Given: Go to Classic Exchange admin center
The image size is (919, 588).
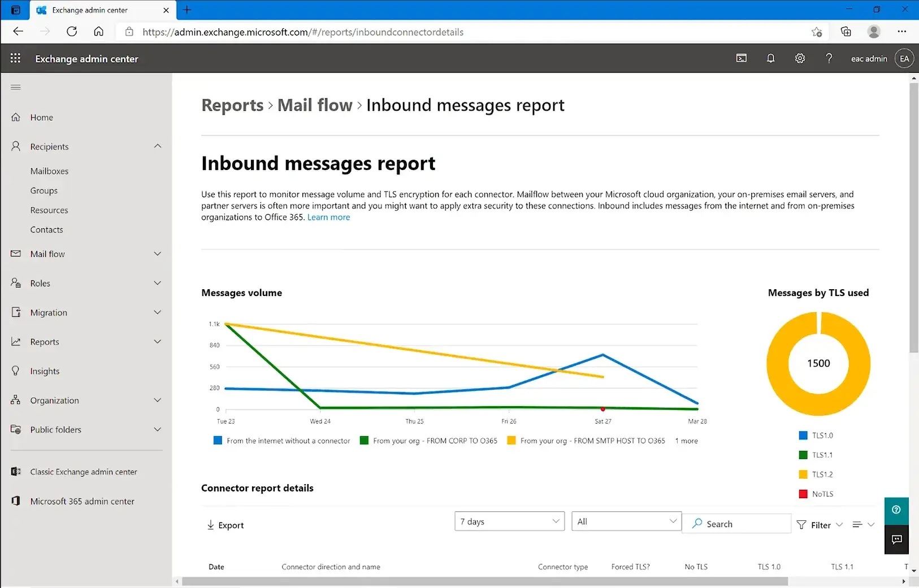Looking at the screenshot, I should tap(83, 472).
